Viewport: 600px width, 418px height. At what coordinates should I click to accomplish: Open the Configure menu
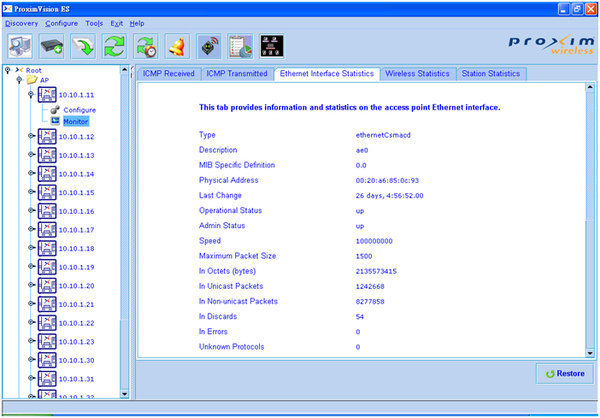point(62,23)
